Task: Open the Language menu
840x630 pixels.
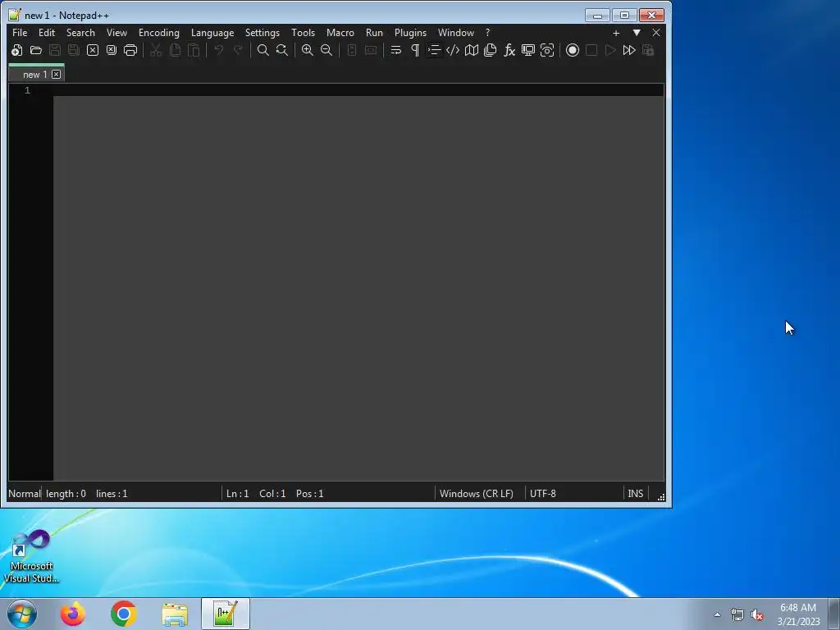Action: [212, 33]
